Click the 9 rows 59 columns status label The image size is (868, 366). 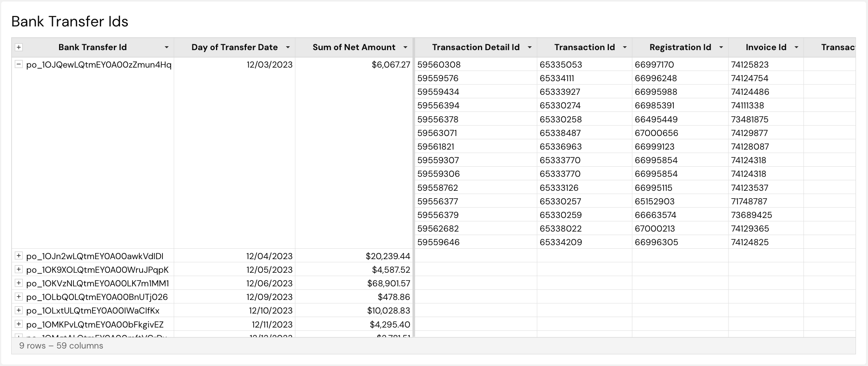coord(61,345)
